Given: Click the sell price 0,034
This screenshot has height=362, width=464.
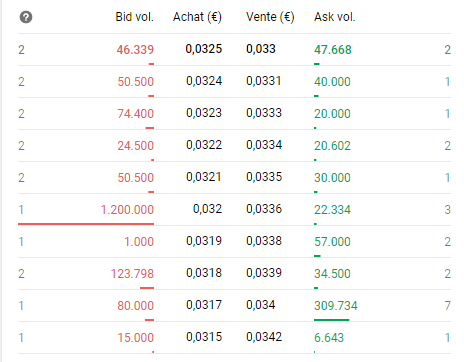Looking at the screenshot, I should pyautogui.click(x=261, y=305).
